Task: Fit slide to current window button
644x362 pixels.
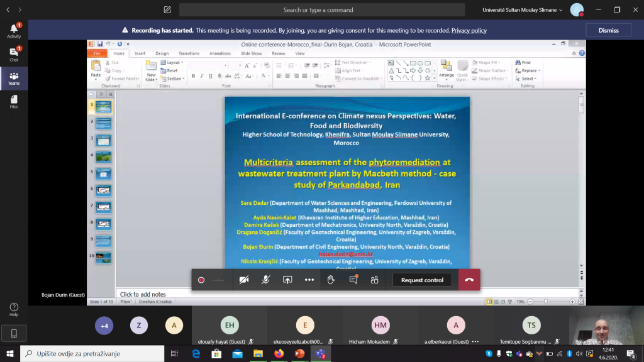Action: pos(581,302)
